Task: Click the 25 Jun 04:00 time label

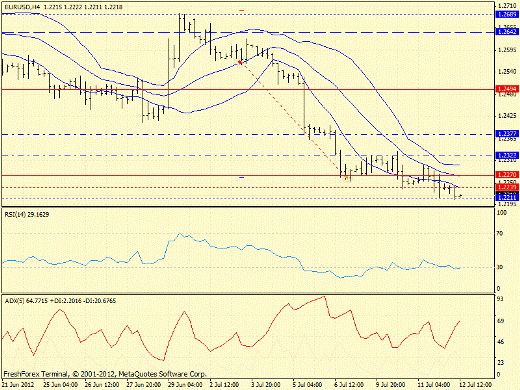Action: click(x=61, y=384)
